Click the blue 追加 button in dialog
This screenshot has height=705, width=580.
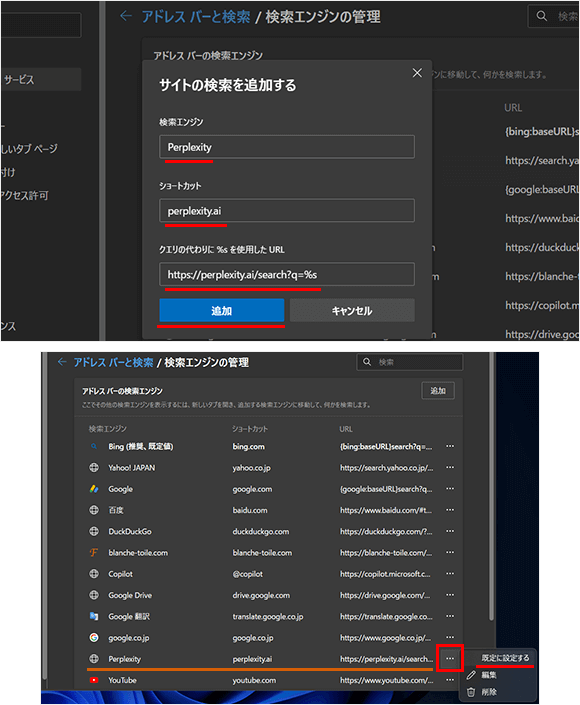[x=222, y=310]
